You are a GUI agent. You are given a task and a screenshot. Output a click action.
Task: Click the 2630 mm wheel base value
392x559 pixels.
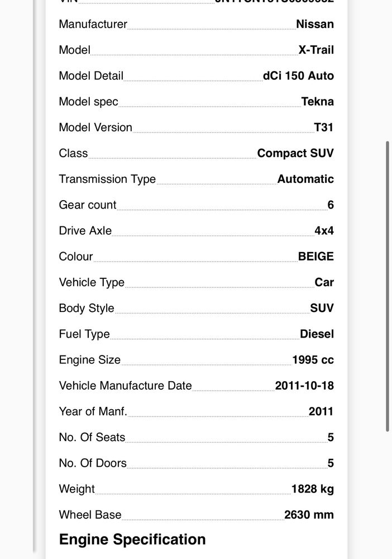(x=309, y=514)
